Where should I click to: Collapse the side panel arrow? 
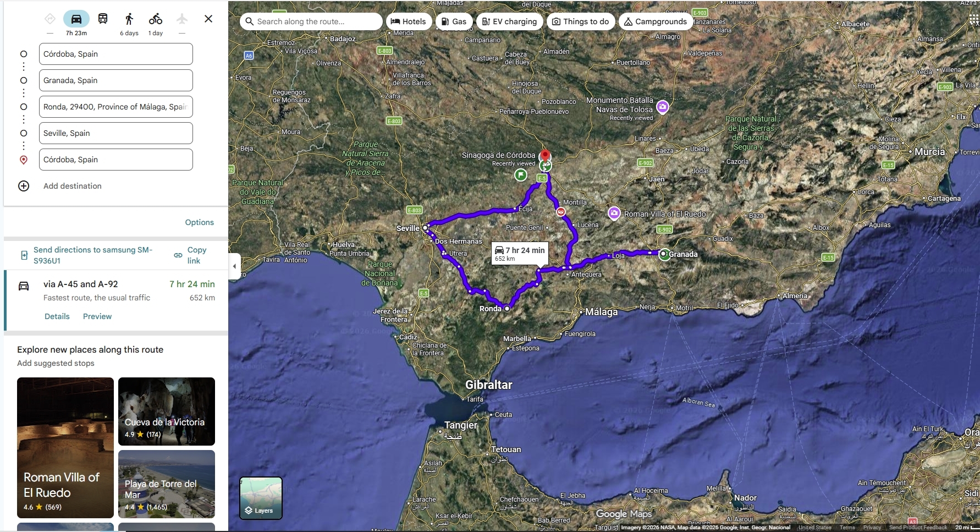pyautogui.click(x=235, y=266)
